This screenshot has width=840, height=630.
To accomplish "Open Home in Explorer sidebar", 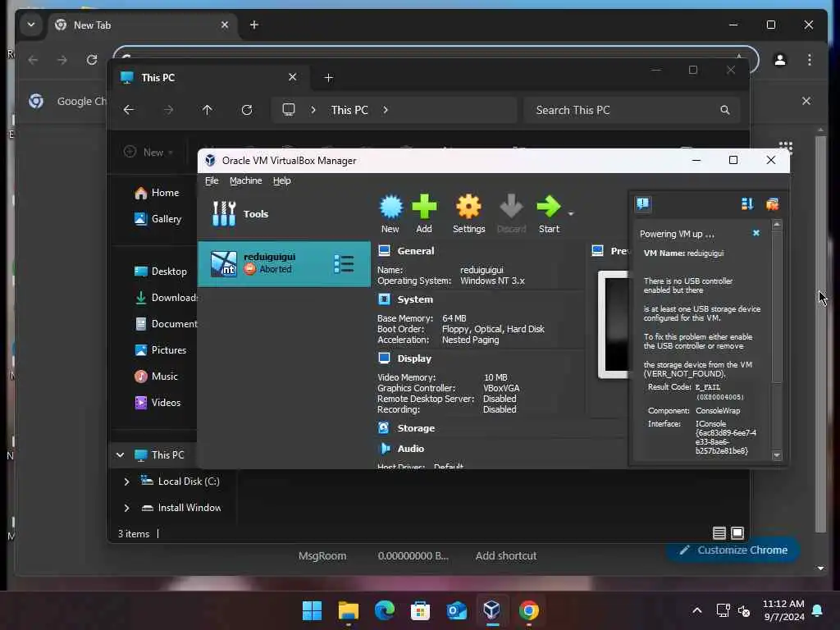I will [x=157, y=193].
